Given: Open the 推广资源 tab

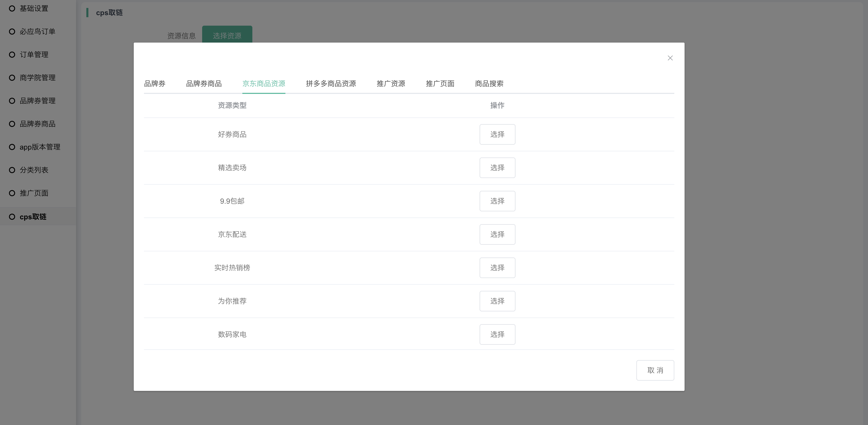Looking at the screenshot, I should pos(390,84).
